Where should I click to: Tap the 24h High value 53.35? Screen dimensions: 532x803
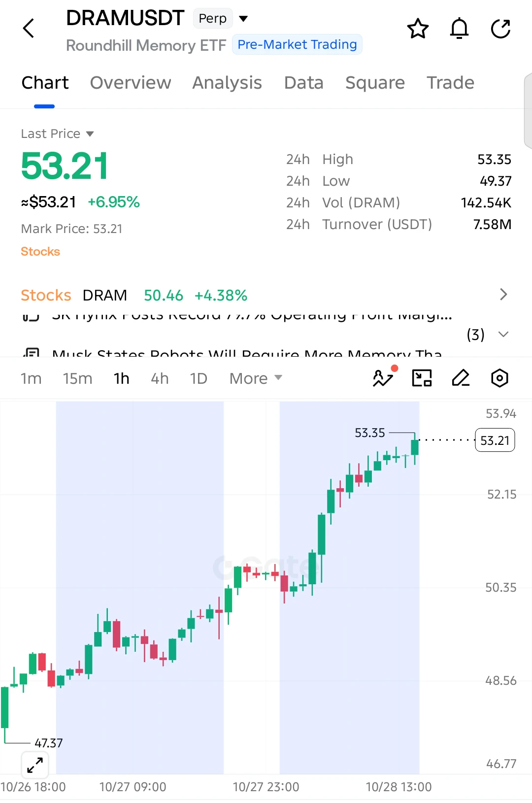coord(495,160)
